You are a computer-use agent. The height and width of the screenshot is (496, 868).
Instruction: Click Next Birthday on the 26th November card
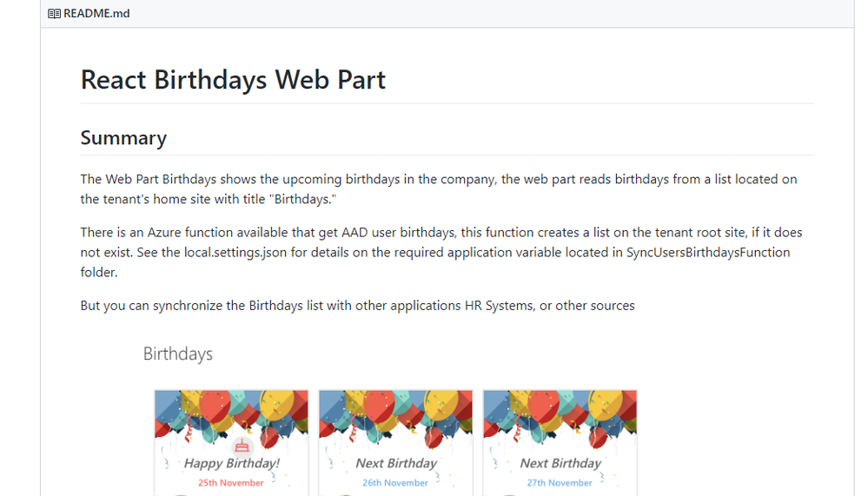click(x=395, y=464)
